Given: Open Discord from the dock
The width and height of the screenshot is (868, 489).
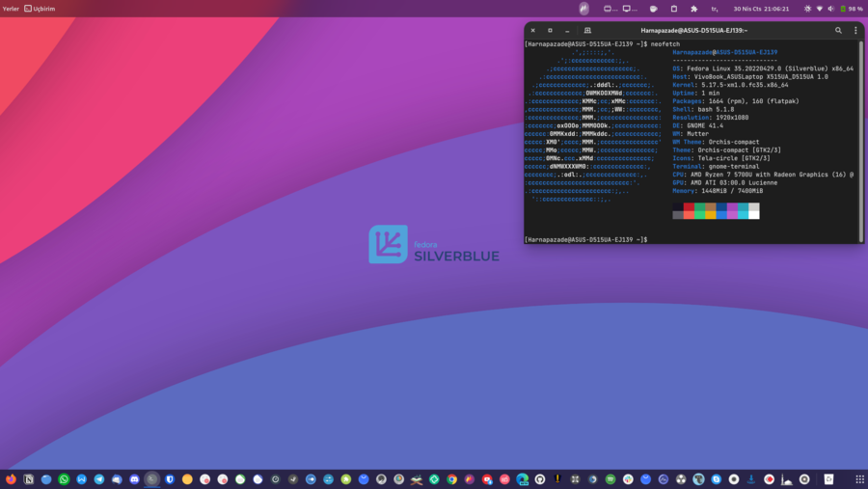Looking at the screenshot, I should coord(134,479).
